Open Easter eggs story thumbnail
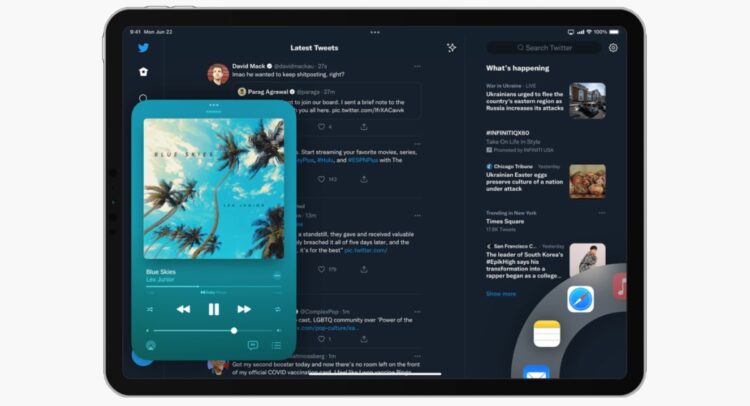Viewport: 750px width, 406px height. 587,181
